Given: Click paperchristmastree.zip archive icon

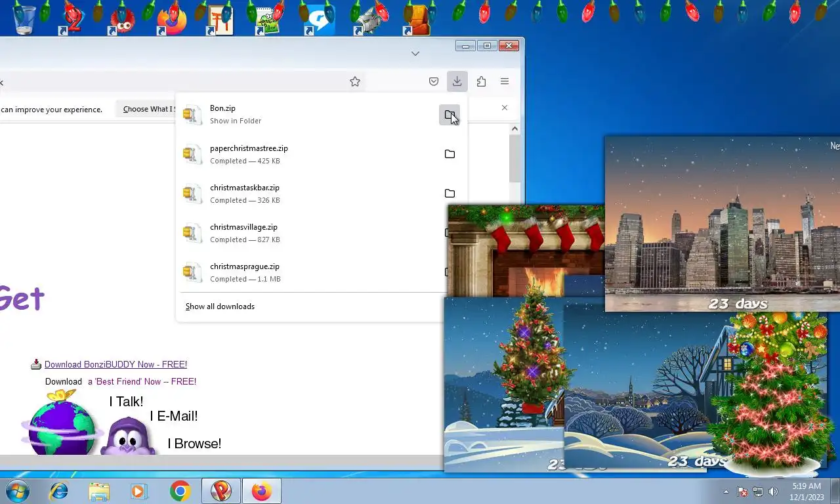Looking at the screenshot, I should [x=192, y=154].
